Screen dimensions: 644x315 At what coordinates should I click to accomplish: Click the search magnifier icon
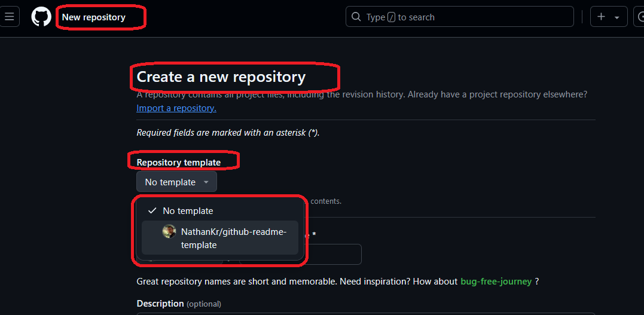point(356,17)
